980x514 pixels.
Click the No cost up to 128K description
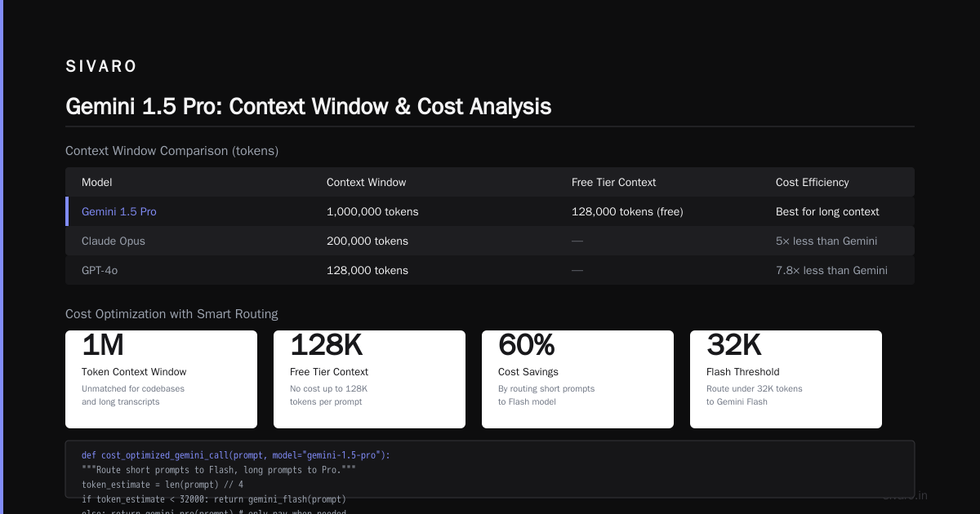pyautogui.click(x=329, y=395)
